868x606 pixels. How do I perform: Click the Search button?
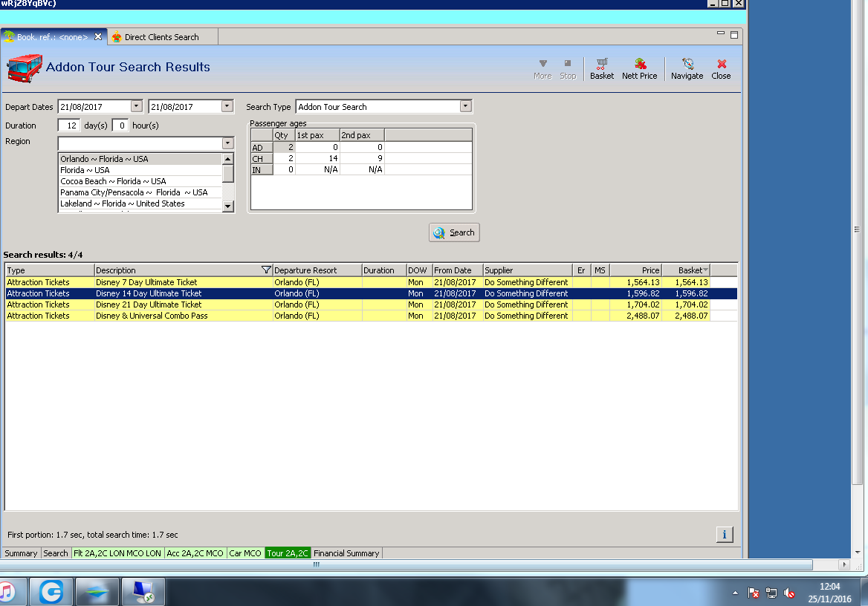(454, 232)
